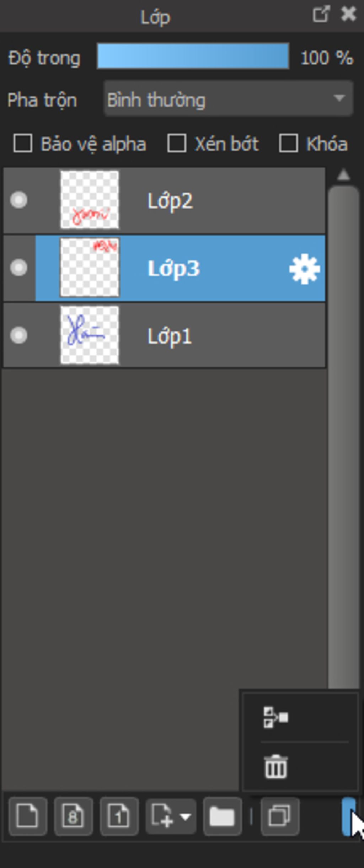Enable the Khóa checkbox
Image resolution: width=364 pixels, height=868 pixels.
pyautogui.click(x=288, y=143)
